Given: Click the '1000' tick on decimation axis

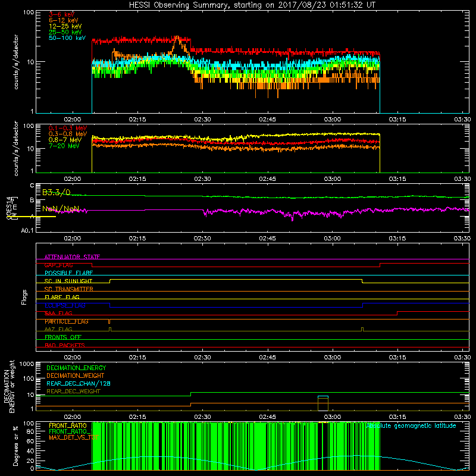Looking at the screenshot, I should (27, 364).
